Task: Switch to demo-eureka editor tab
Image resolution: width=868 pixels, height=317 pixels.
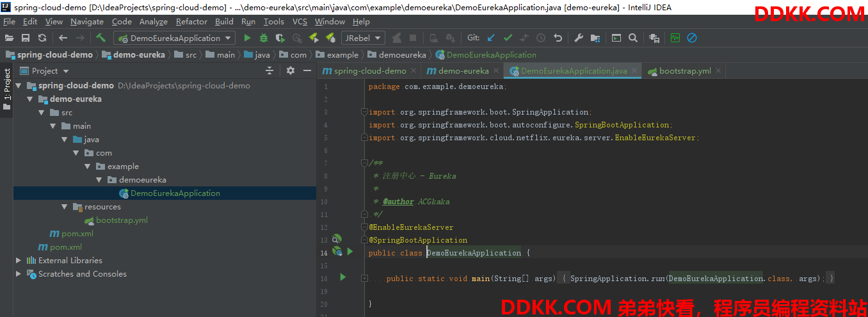Action: pos(463,70)
